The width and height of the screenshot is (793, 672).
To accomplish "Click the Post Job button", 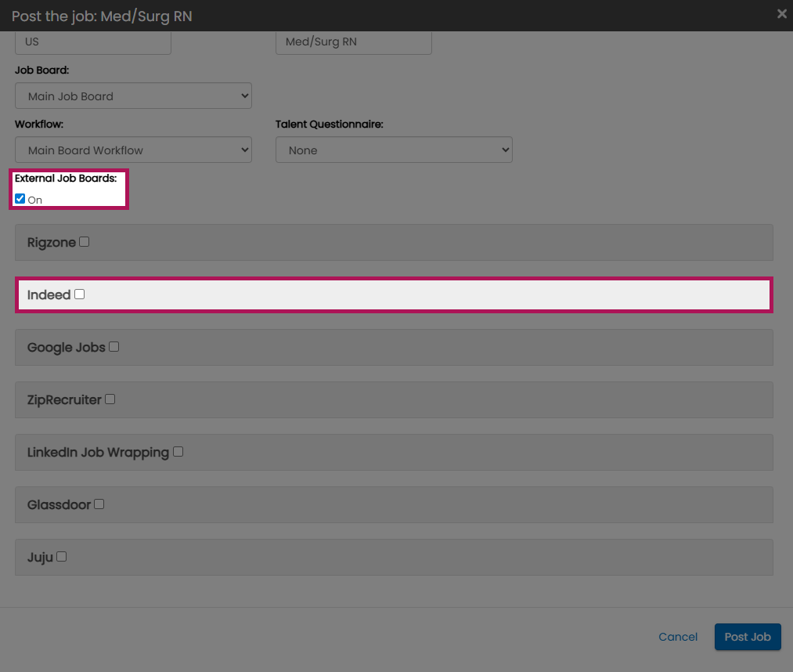I will (748, 637).
